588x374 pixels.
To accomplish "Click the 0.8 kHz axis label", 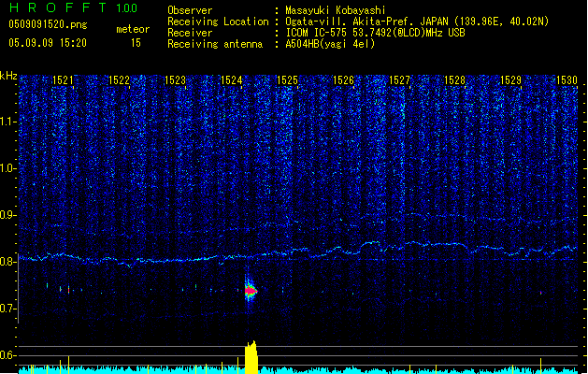I will [8, 262].
